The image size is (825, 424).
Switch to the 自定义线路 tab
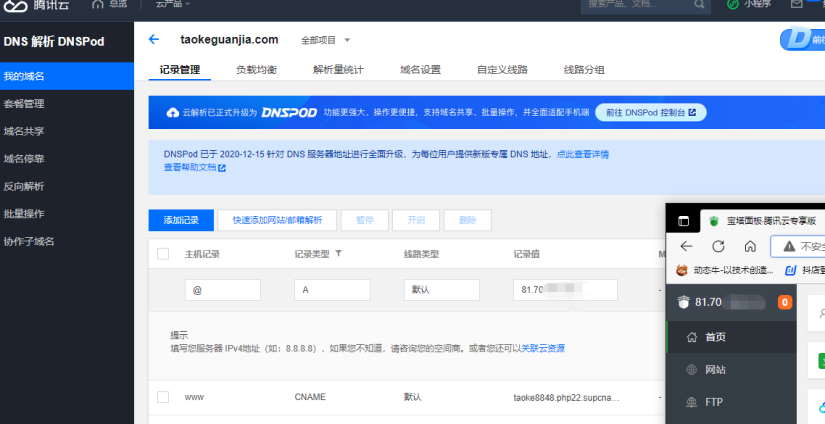[x=502, y=69]
